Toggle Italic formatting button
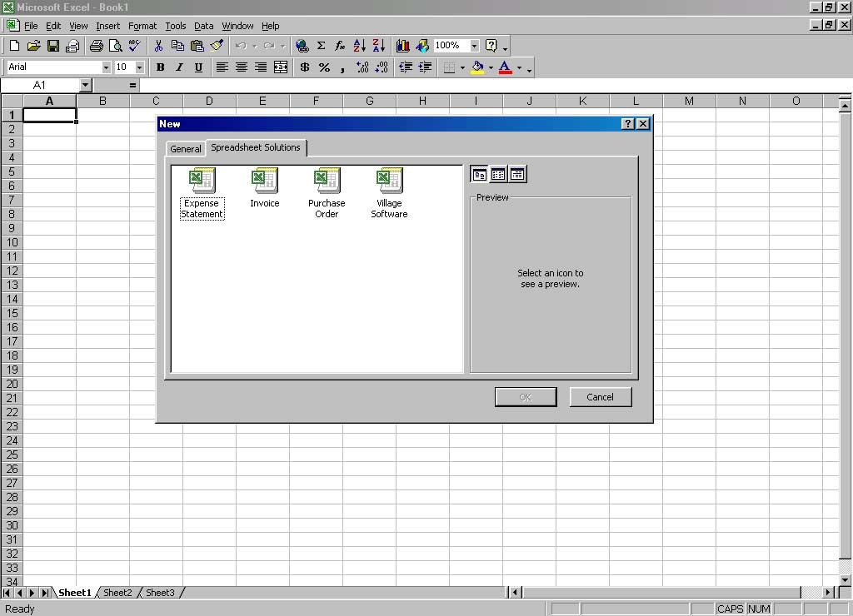The image size is (853, 616). click(179, 67)
